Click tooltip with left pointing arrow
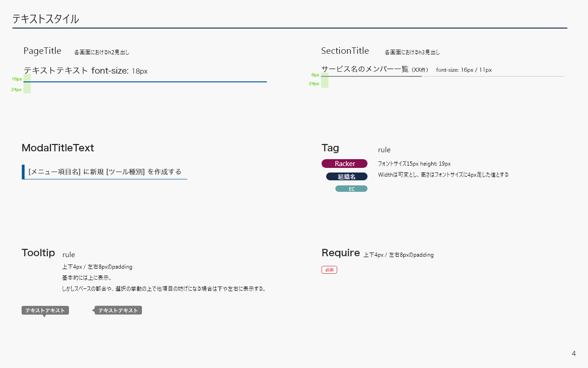 pos(118,310)
